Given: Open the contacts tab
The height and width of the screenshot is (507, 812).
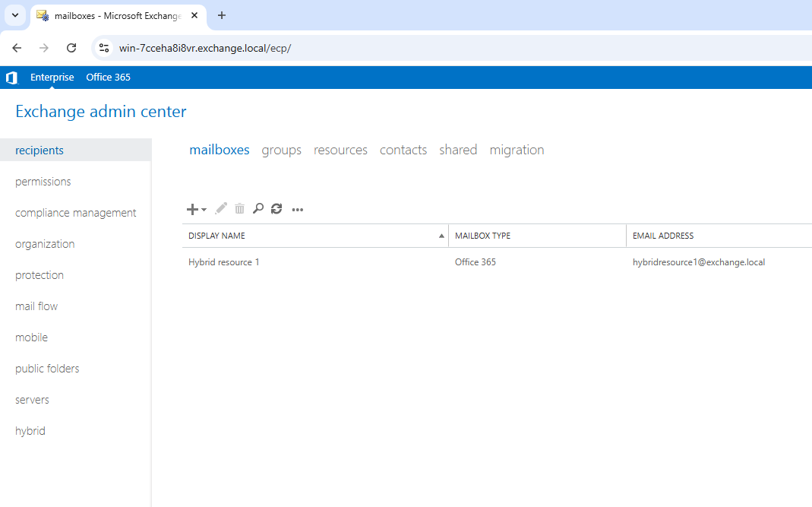Looking at the screenshot, I should [x=403, y=150].
